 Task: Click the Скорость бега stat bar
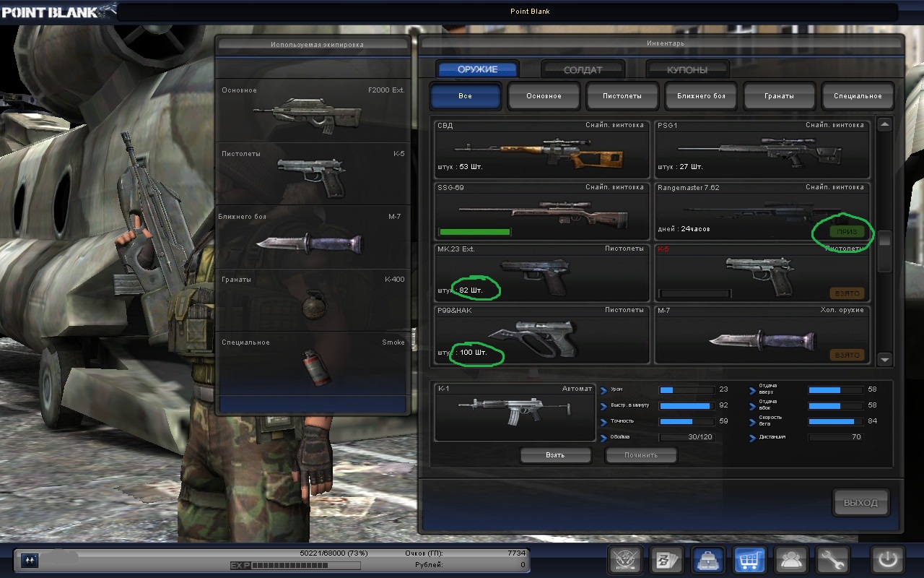click(834, 421)
